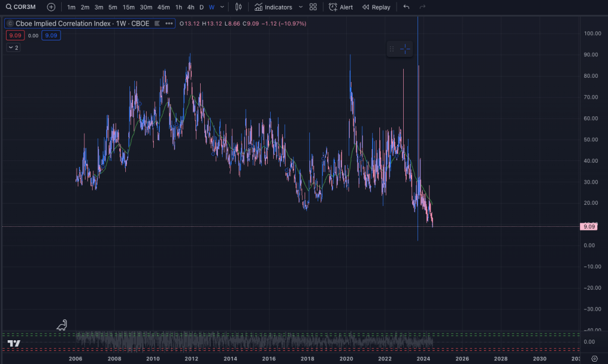The width and height of the screenshot is (608, 364).
Task: Expand the timeframe dropdown chevron next to W
Action: click(x=222, y=7)
